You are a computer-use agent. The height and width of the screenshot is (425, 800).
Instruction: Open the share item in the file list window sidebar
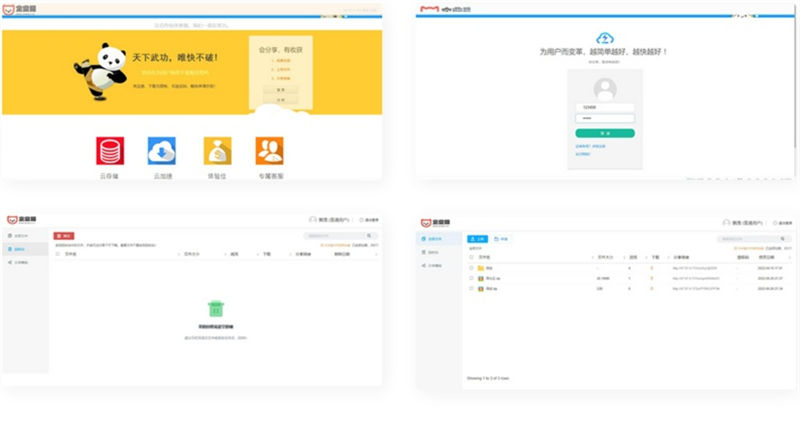[x=439, y=265]
